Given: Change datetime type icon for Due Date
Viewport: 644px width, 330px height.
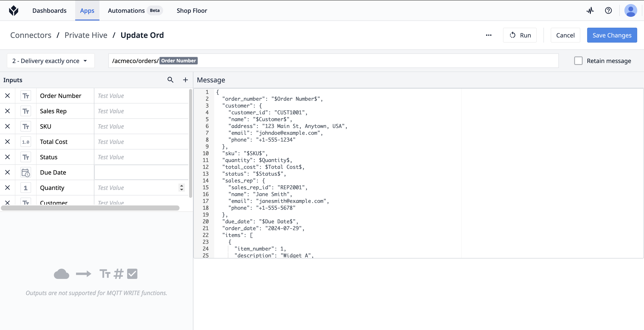Looking at the screenshot, I should click(26, 172).
